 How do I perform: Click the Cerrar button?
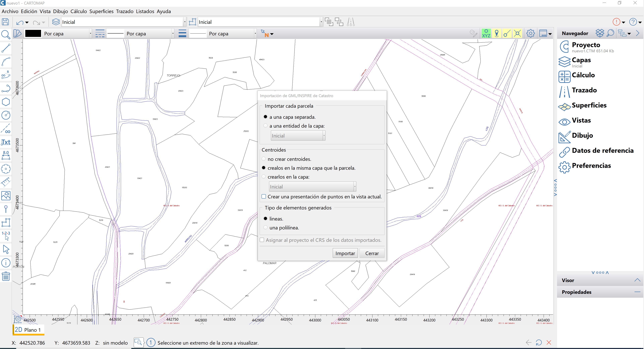[x=372, y=253]
